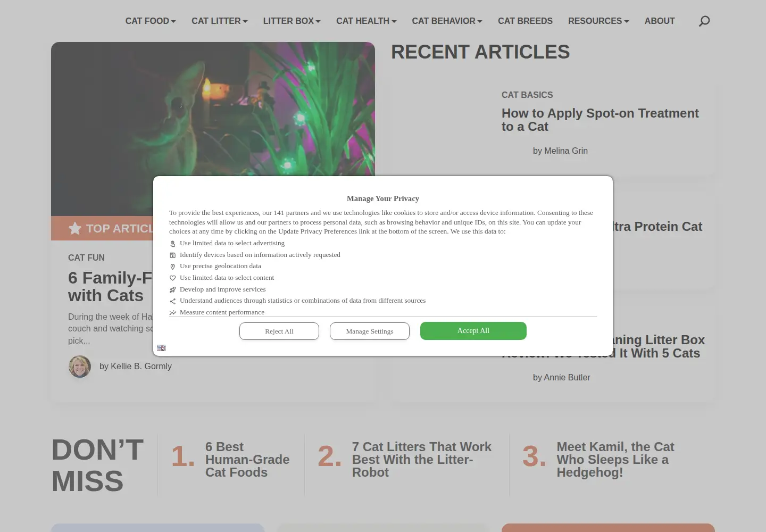This screenshot has width=766, height=532.
Task: Accept all cookies
Action: (x=473, y=331)
